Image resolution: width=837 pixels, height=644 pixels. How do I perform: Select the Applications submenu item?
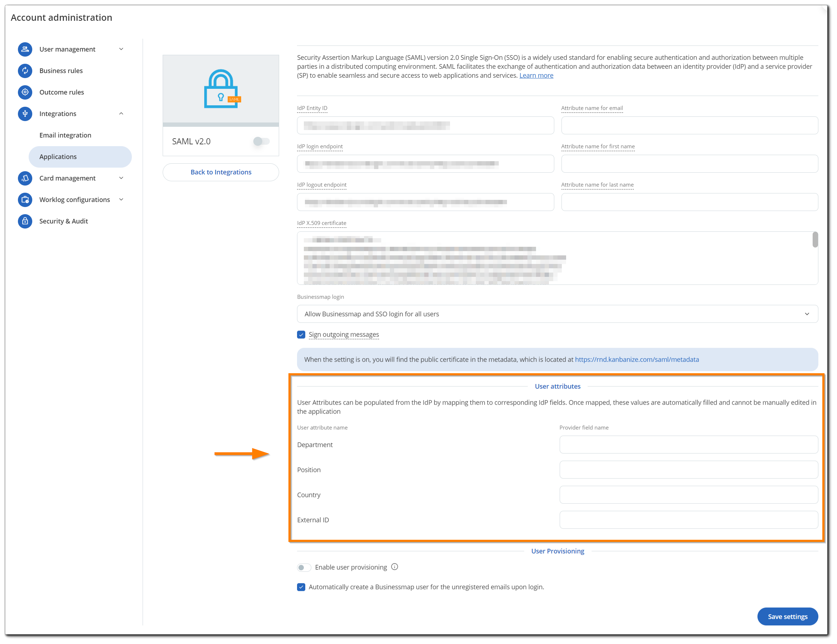coord(80,157)
